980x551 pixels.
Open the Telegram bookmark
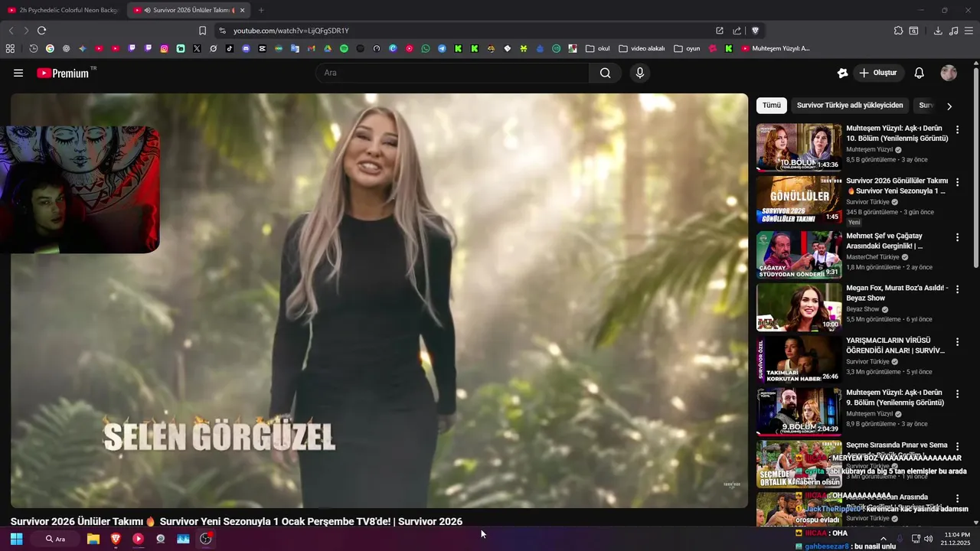(x=442, y=48)
